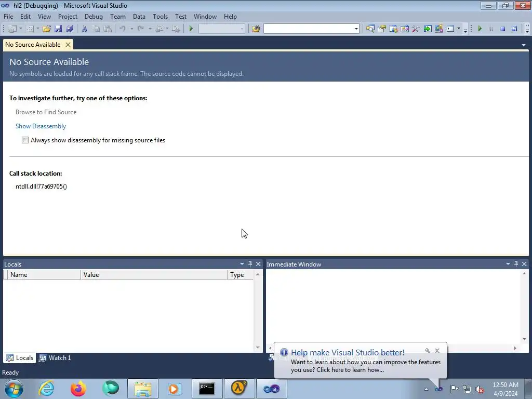Click the Navigate Backward icon
The width and height of the screenshot is (532, 399).
pyautogui.click(x=159, y=29)
